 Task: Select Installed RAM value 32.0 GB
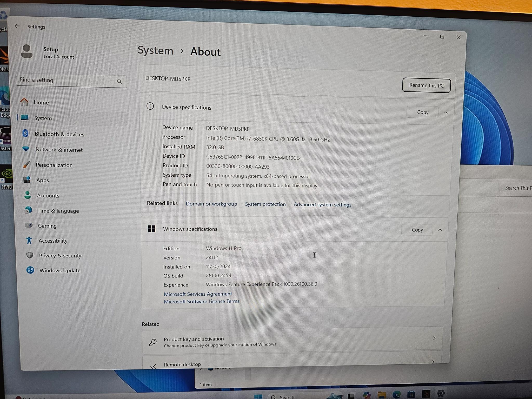click(215, 147)
